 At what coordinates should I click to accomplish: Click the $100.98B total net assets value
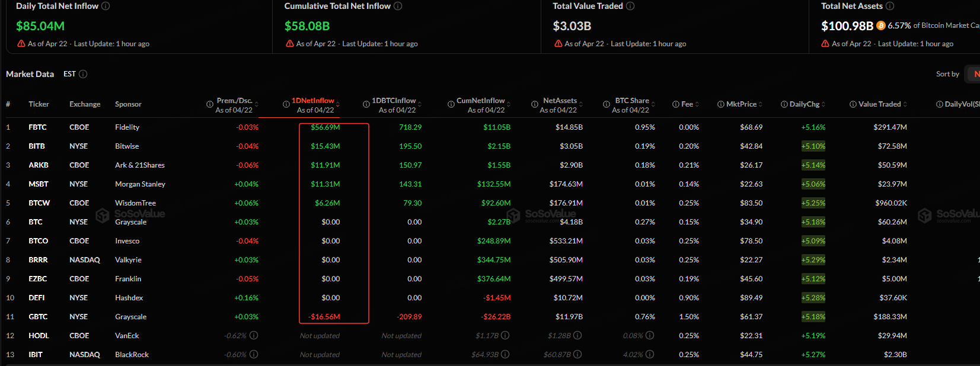tap(847, 26)
